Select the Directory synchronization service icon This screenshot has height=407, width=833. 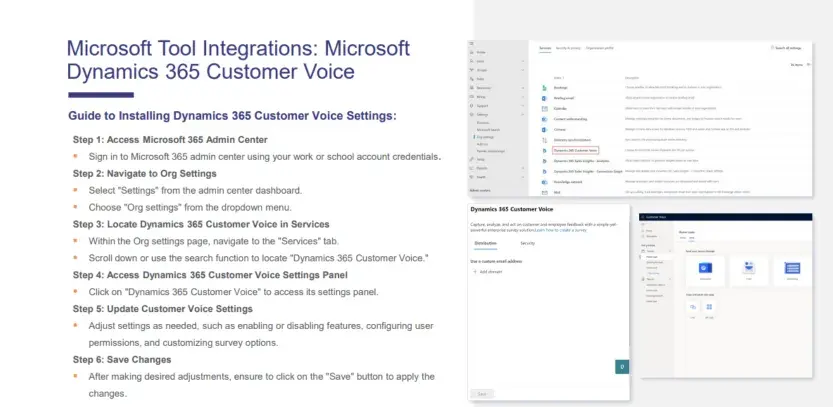(545, 140)
